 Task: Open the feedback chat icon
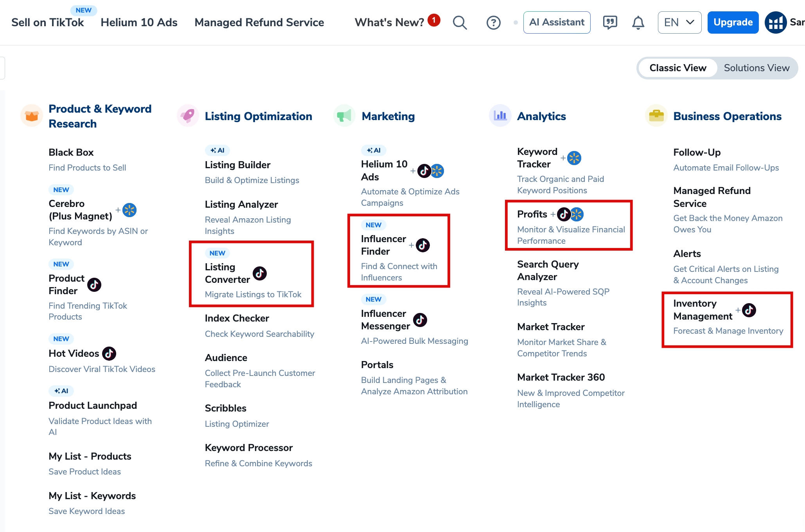(x=609, y=22)
